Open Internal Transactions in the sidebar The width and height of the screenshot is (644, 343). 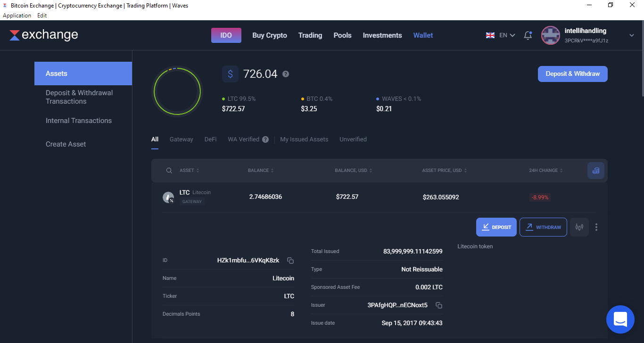79,121
